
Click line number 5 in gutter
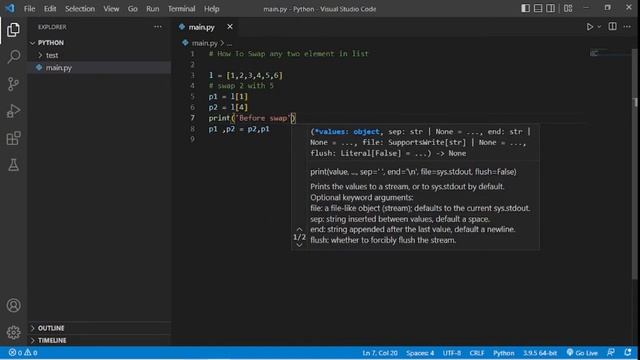point(192,97)
